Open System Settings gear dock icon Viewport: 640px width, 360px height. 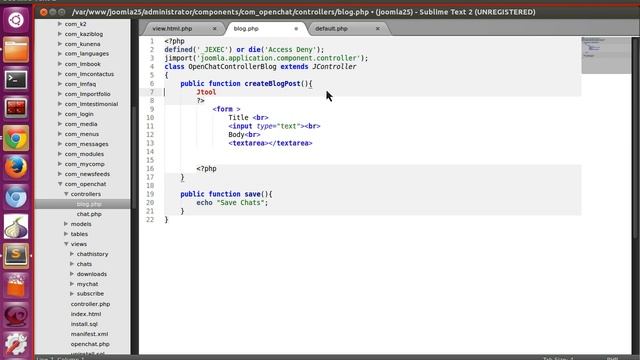point(16,344)
